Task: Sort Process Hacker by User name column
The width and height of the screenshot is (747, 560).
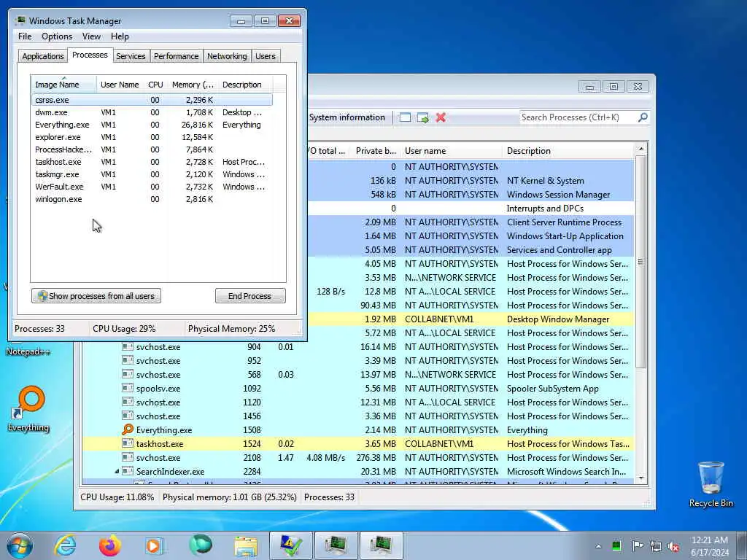Action: pos(451,151)
